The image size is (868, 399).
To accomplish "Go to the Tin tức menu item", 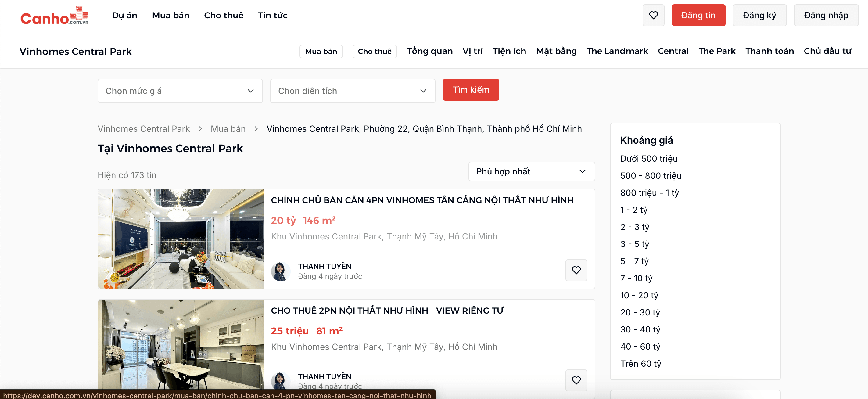I will (x=272, y=15).
